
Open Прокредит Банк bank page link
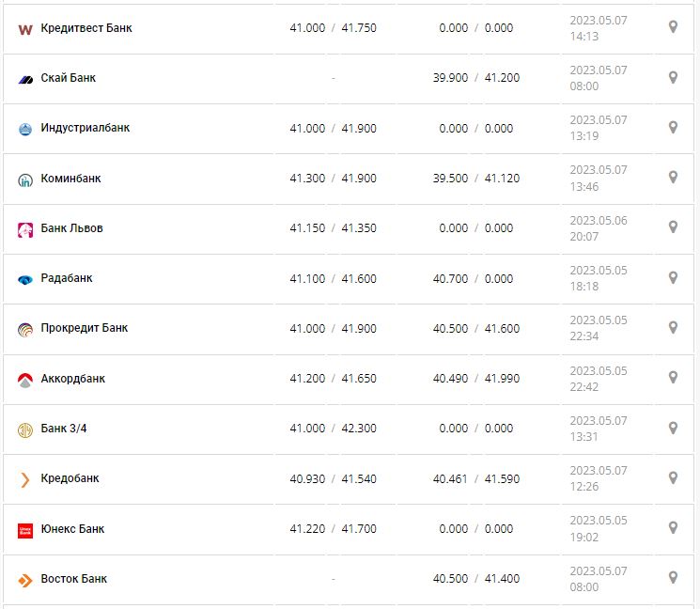85,328
